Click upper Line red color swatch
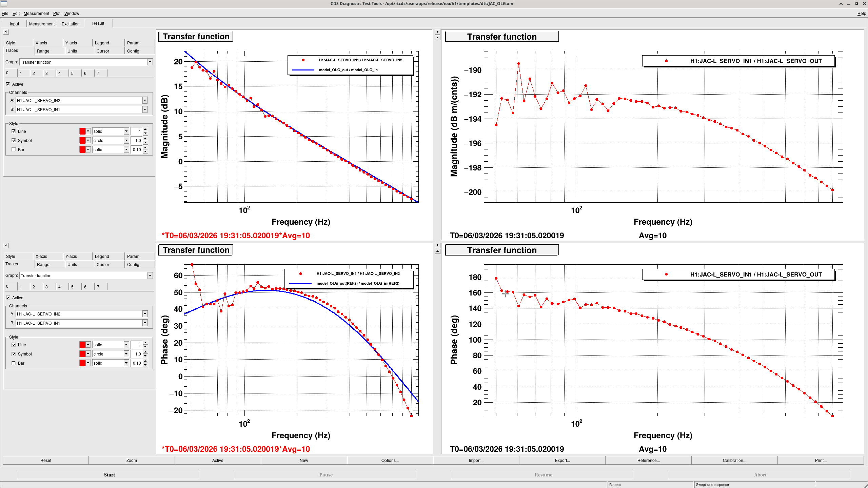The height and width of the screenshot is (488, 868). [82, 131]
